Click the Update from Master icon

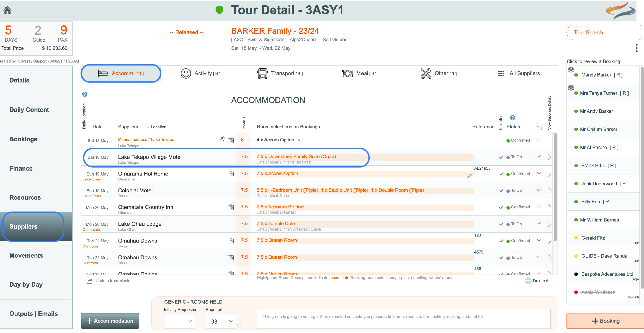pos(89,281)
